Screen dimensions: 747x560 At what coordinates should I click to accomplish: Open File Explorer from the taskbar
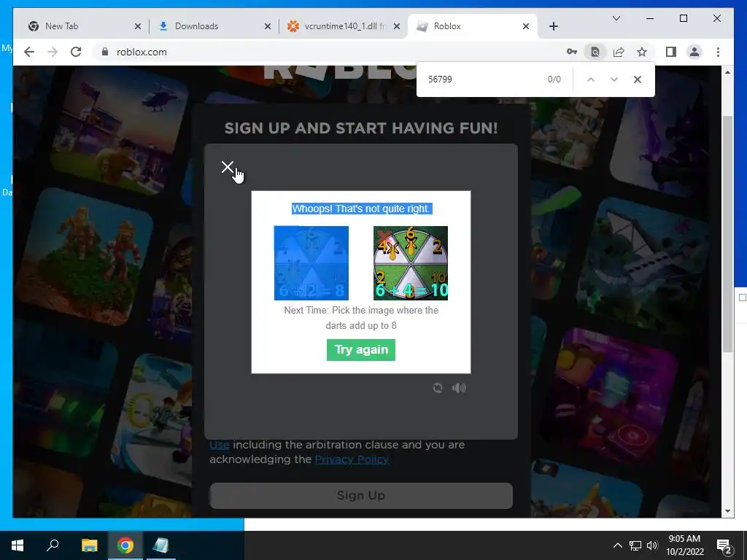point(89,545)
